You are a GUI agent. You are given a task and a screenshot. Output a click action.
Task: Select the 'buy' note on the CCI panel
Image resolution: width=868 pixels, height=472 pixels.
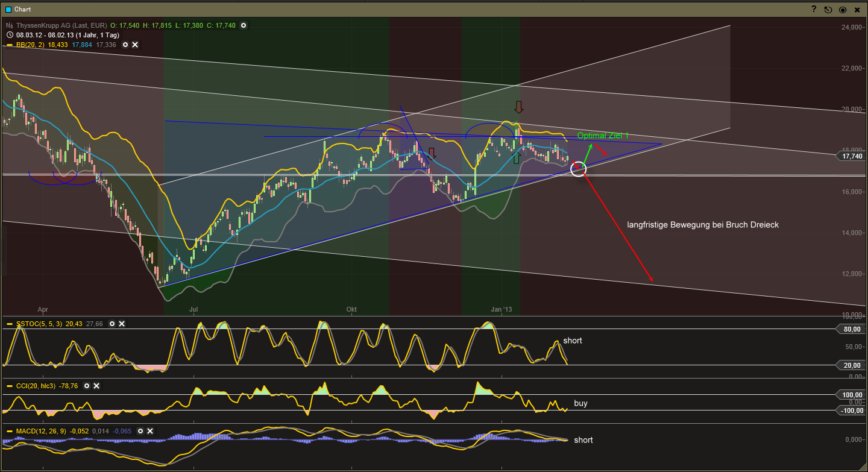point(580,403)
